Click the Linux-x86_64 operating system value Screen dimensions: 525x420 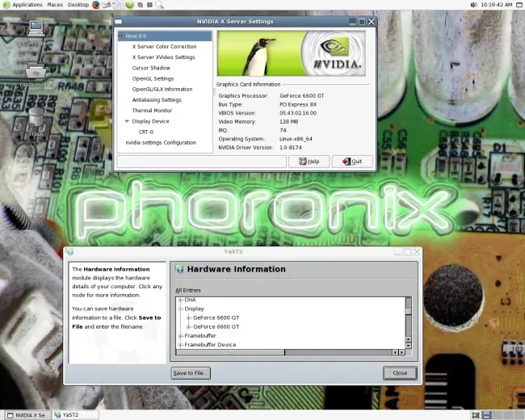(296, 139)
